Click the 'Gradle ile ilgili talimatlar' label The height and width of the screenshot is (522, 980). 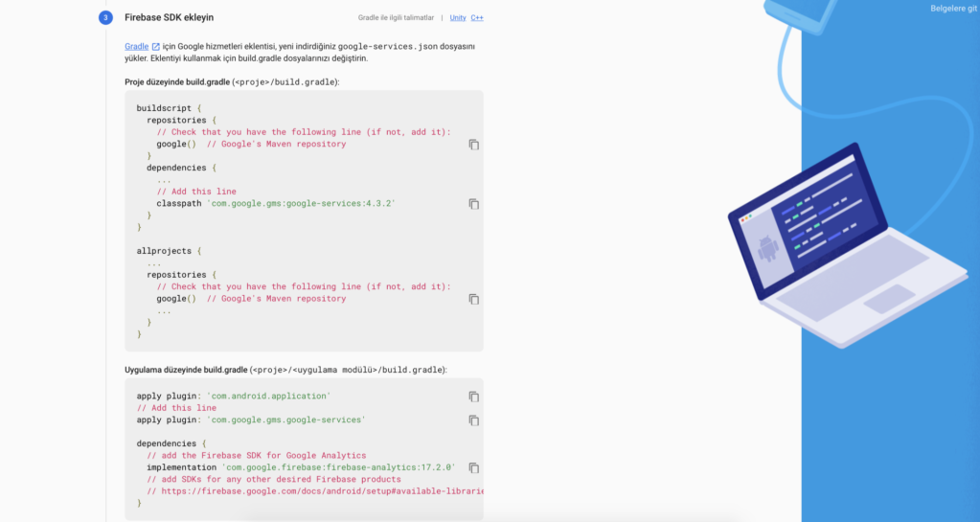click(396, 17)
